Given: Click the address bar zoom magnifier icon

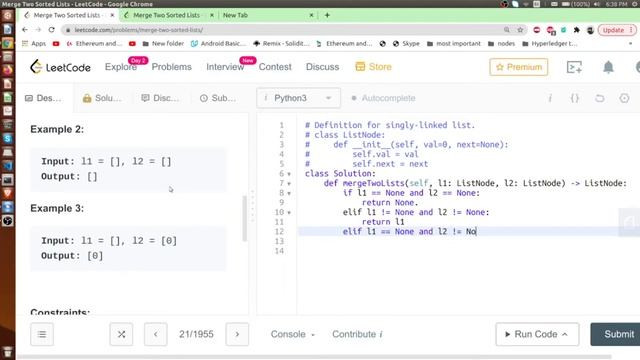Looking at the screenshot, I should 507,30.
